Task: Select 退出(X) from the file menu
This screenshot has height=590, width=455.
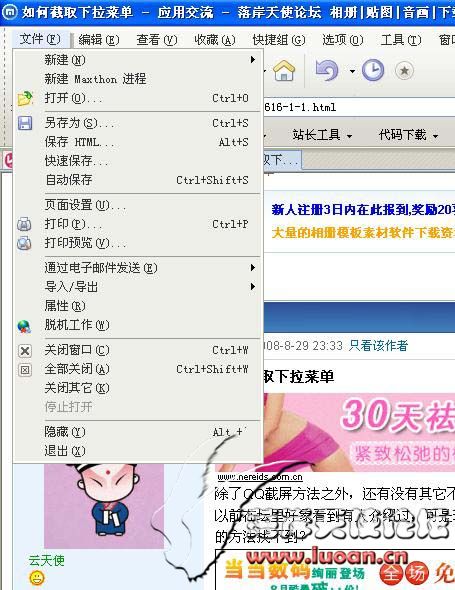Action: (137, 450)
